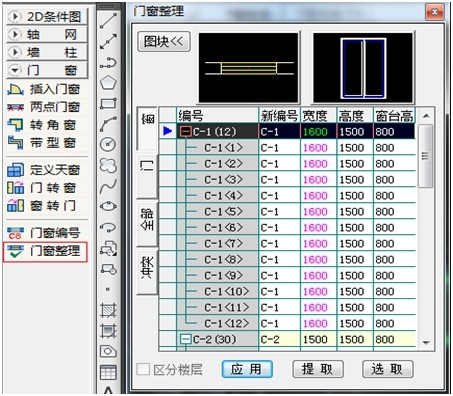The width and height of the screenshot is (453, 396).
Task: Switch to the 门 vertical tab
Action: [147, 176]
